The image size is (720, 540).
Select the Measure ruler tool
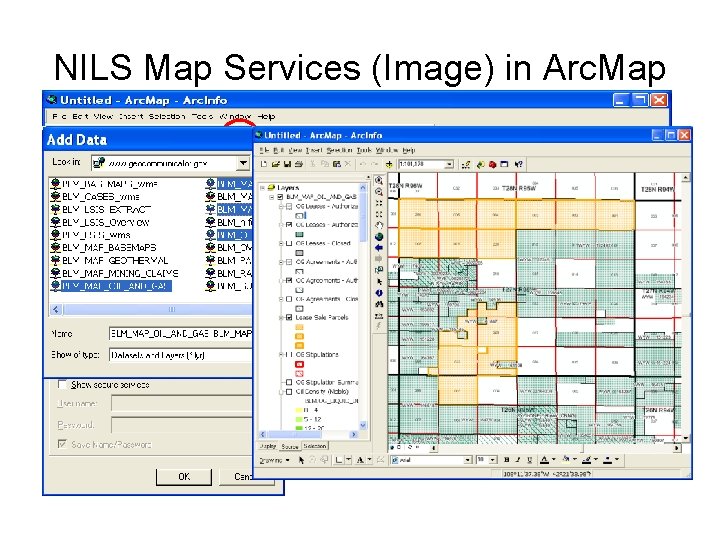pyautogui.click(x=379, y=315)
